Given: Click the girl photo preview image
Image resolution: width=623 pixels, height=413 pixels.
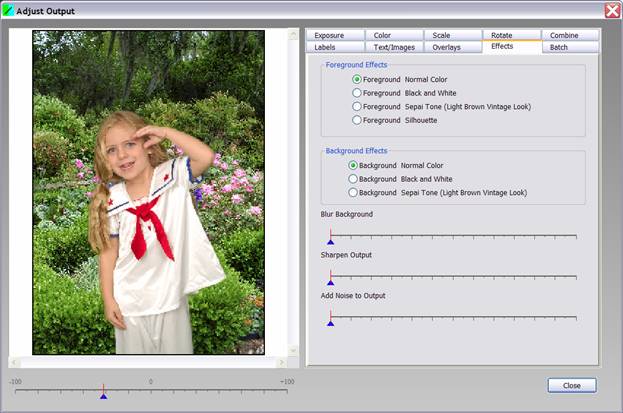Looking at the screenshot, I should tap(148, 192).
